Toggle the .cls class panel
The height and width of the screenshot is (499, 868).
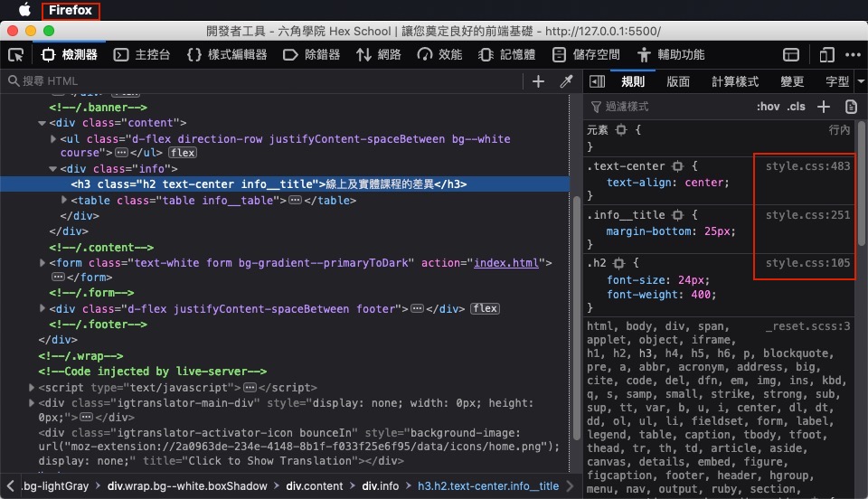[796, 107]
